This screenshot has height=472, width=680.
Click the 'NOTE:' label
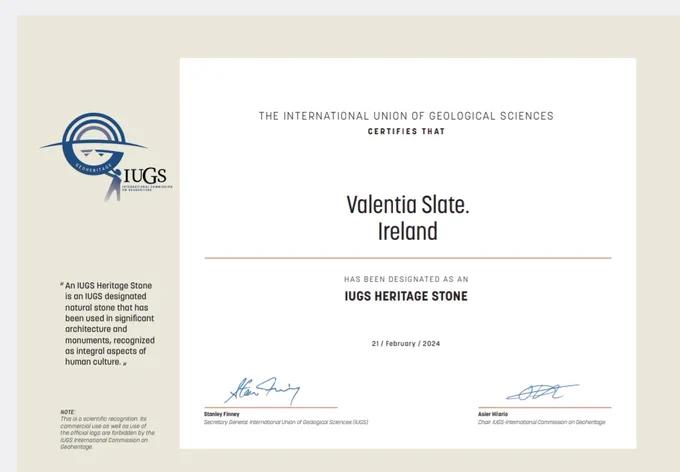point(68,412)
